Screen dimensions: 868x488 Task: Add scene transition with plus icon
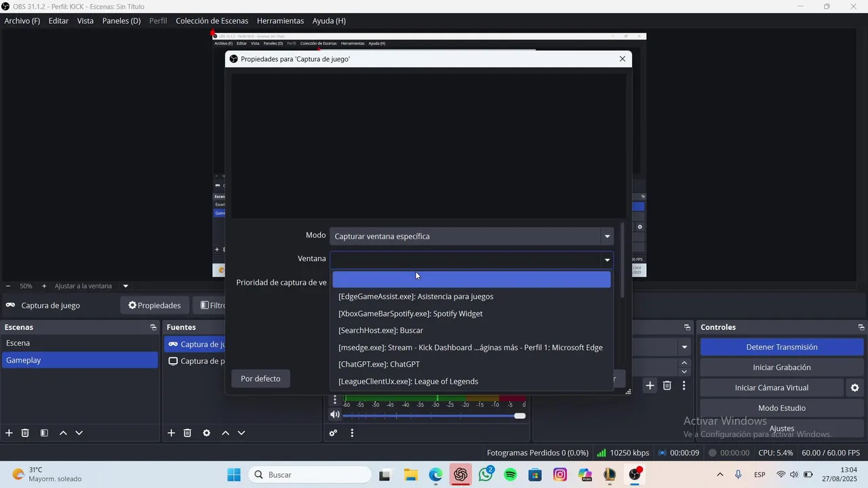tap(650, 386)
